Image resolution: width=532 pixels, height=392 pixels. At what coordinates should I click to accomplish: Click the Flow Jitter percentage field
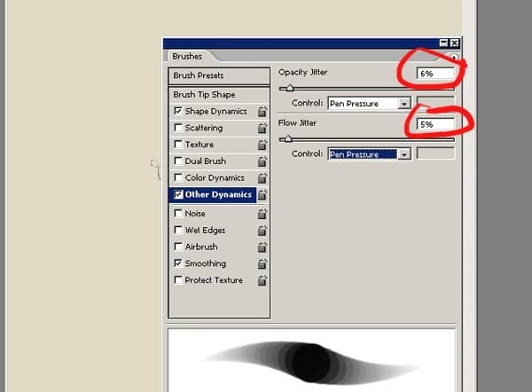point(435,124)
